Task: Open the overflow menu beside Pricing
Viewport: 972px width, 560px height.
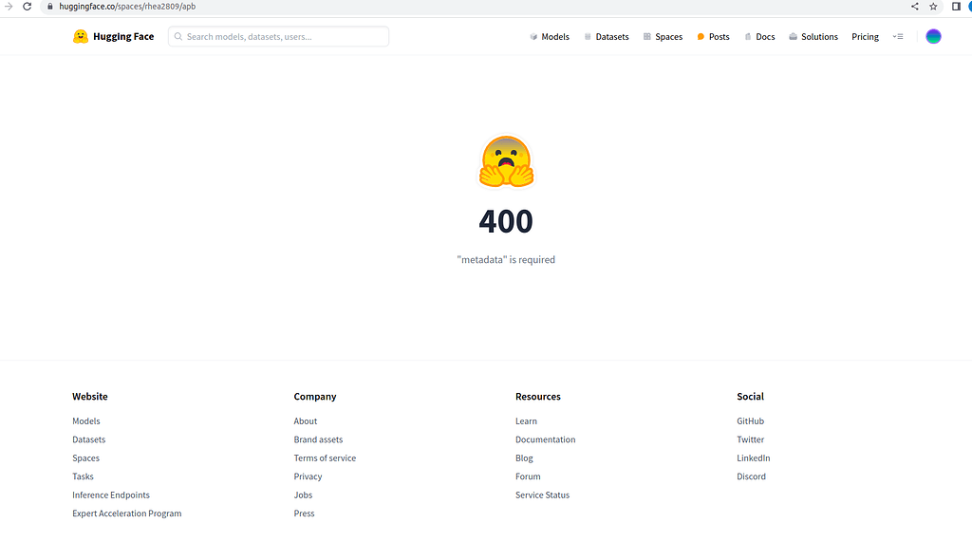Action: pyautogui.click(x=898, y=36)
